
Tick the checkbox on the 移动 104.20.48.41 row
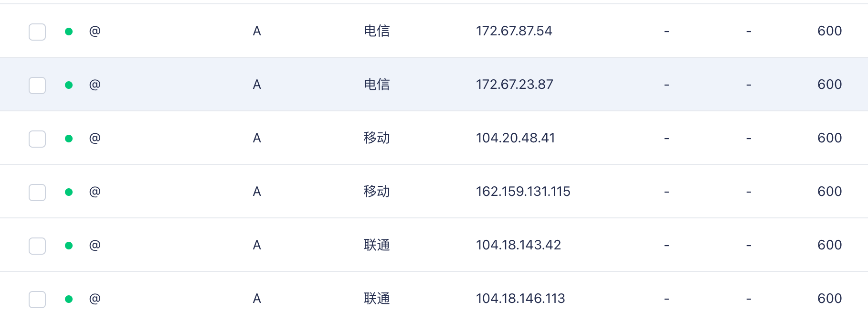pyautogui.click(x=37, y=138)
